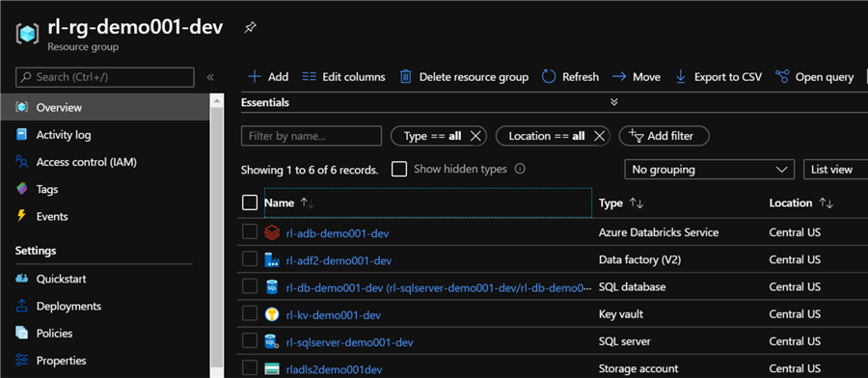Click the Data factory icon for rl-adf2-demo001-dev

pos(271,260)
